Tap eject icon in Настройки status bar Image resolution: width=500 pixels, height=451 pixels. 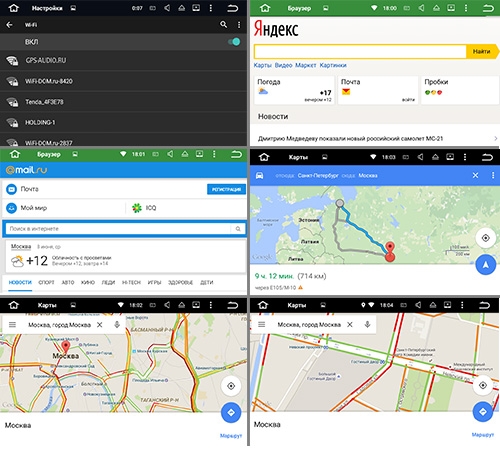pos(182,8)
